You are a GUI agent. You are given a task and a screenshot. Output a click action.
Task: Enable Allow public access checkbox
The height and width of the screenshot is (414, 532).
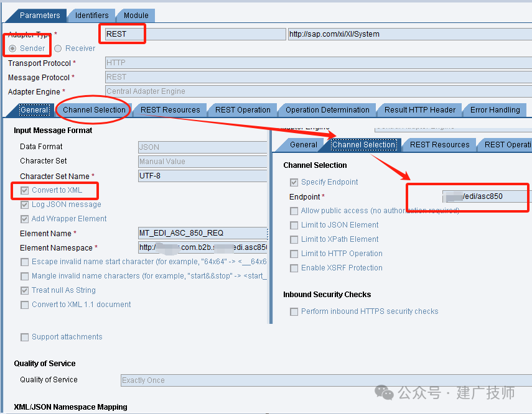(x=294, y=211)
